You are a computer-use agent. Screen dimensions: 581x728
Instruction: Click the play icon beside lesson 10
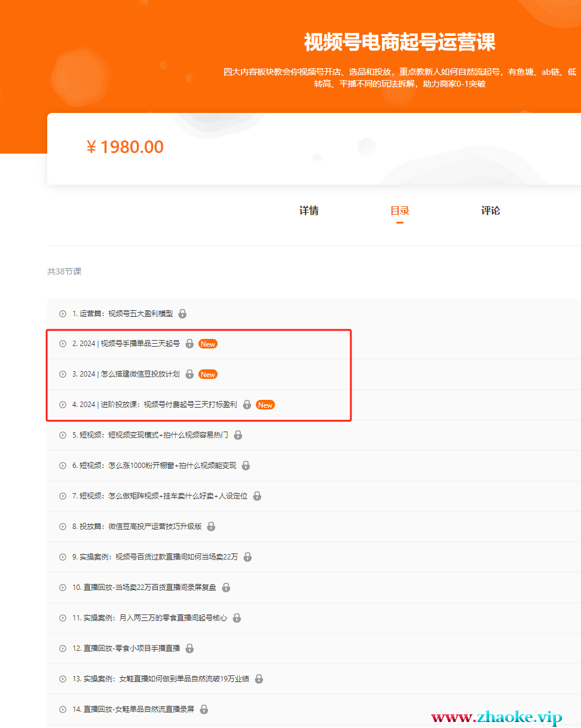click(63, 588)
